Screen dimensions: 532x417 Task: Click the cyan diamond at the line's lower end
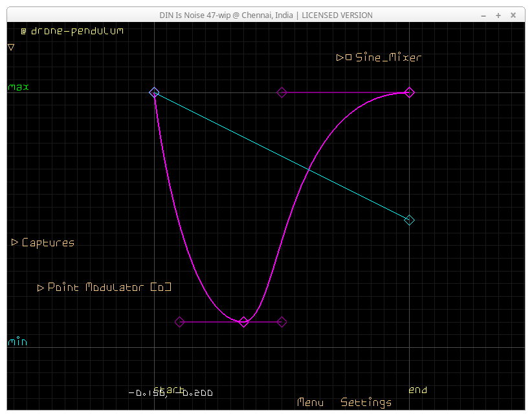(409, 220)
